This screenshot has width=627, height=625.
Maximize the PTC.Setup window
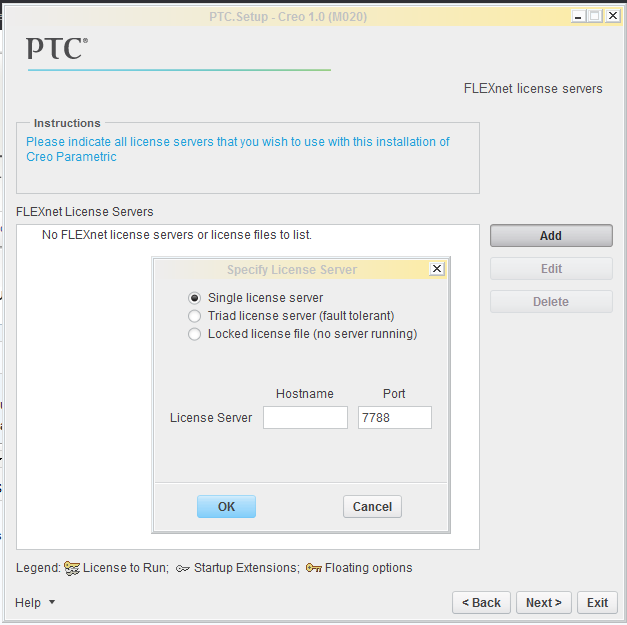pyautogui.click(x=595, y=16)
